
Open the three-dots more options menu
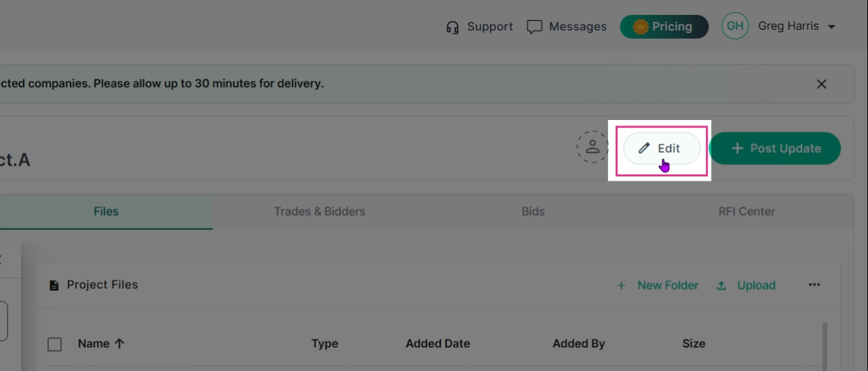(x=814, y=285)
